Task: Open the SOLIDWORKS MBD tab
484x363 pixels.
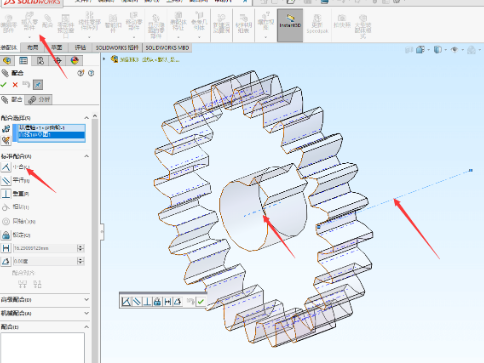Action: click(167, 48)
